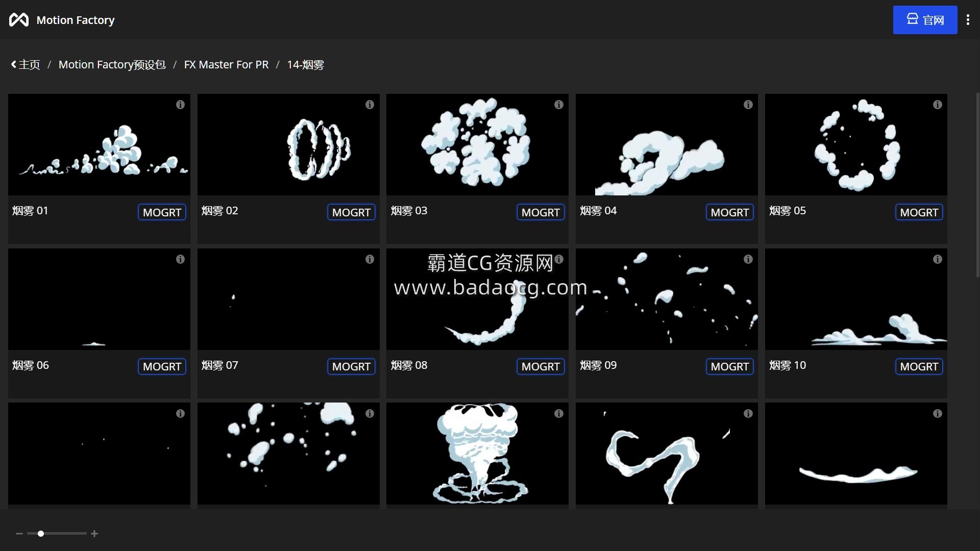Show info for scattered smoke blobs preset in third row
980x551 pixels.
[370, 414]
